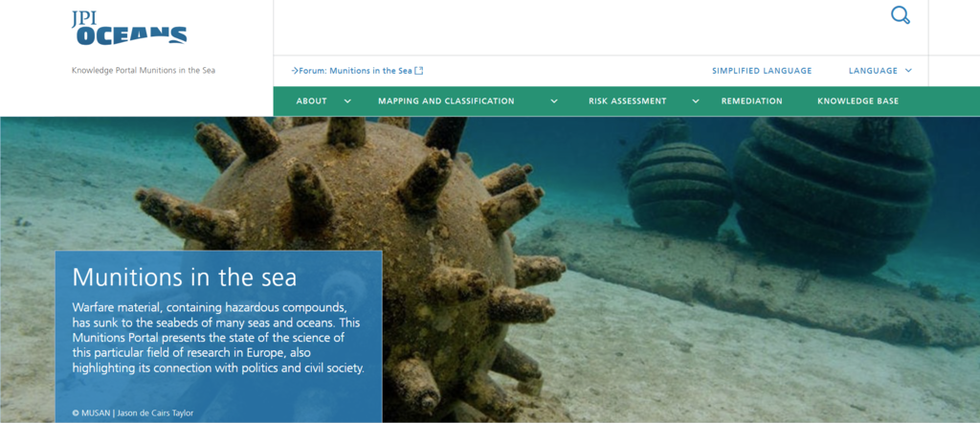Follow the Forum: Munitions in the Sea link
Image resolution: width=980 pixels, height=423 pixels.
coord(355,71)
